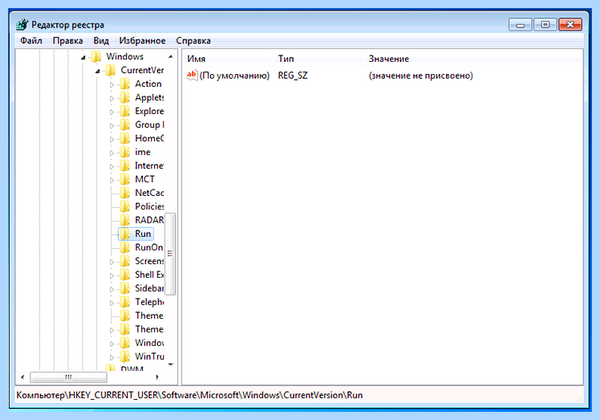600x420 pixels.
Task: Click the tree vertical scrollbar thumb
Action: click(170, 254)
